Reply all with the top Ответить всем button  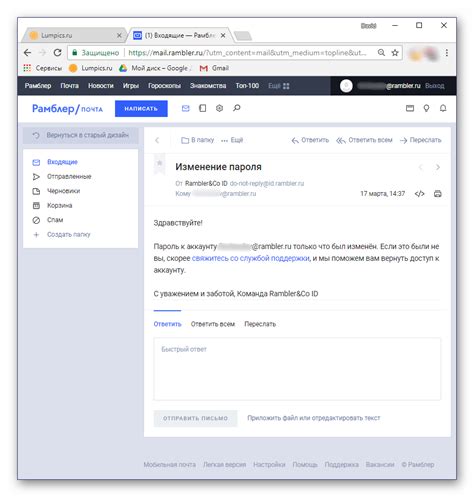click(364, 140)
